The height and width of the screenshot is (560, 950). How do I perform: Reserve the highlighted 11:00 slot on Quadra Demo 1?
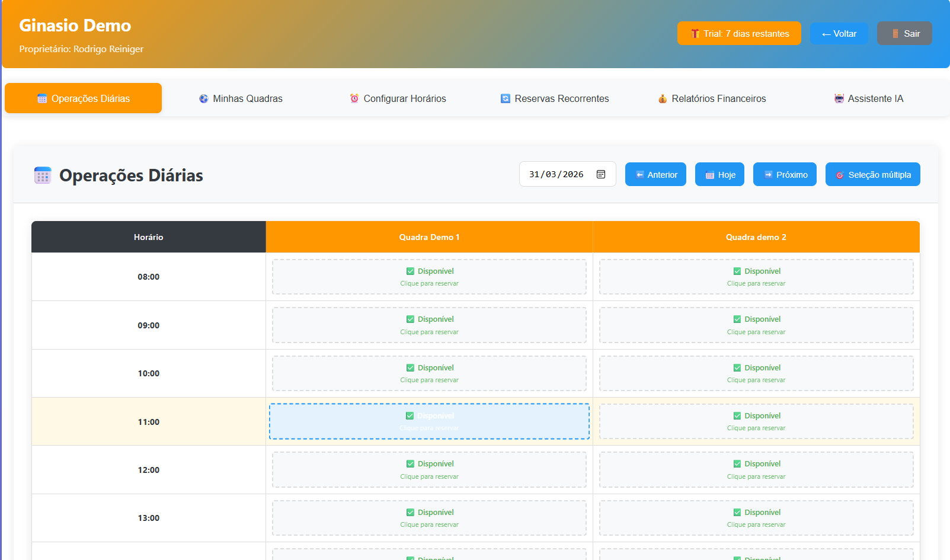tap(429, 421)
